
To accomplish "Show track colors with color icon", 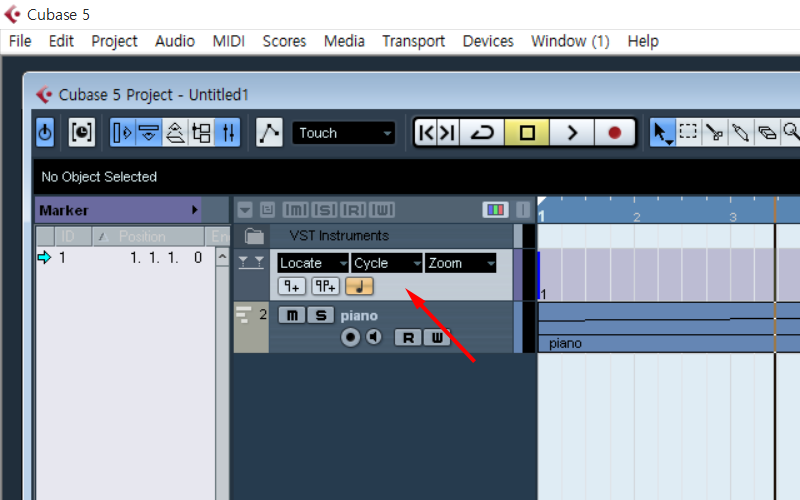I will coord(495,210).
